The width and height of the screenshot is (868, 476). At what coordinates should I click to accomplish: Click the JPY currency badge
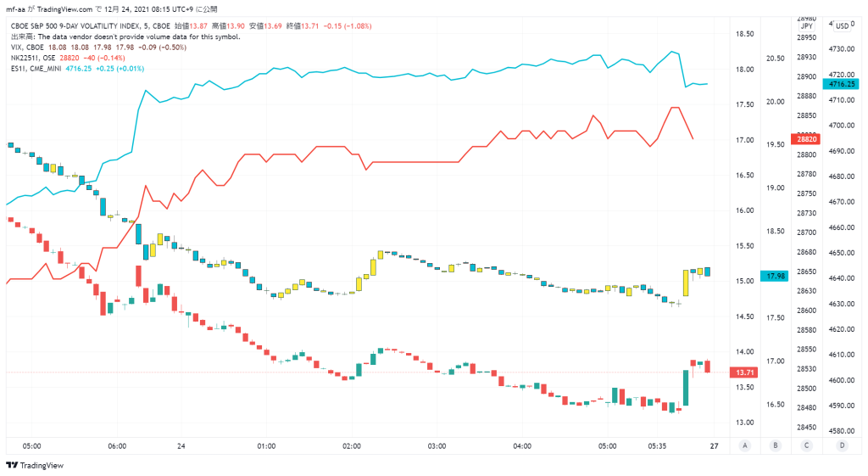[807, 26]
